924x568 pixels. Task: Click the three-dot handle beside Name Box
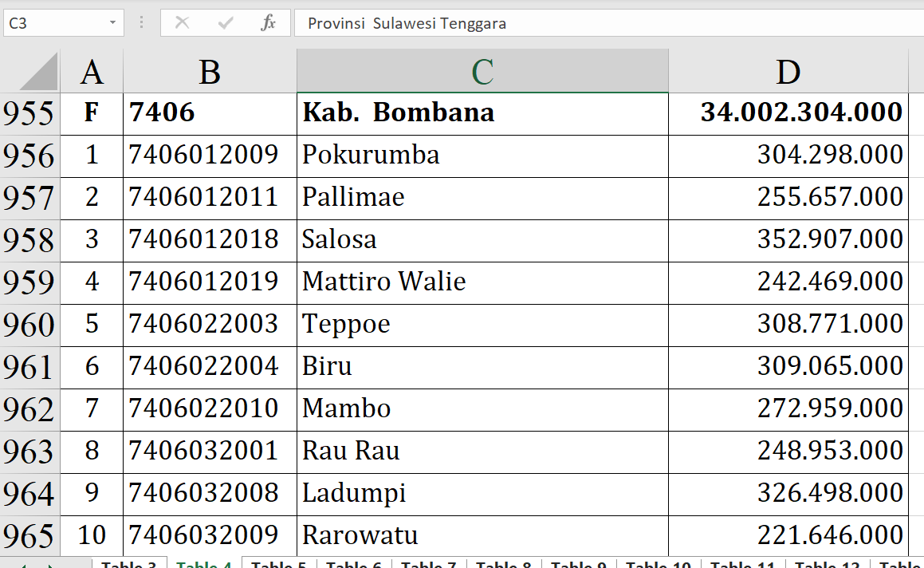[x=142, y=23]
